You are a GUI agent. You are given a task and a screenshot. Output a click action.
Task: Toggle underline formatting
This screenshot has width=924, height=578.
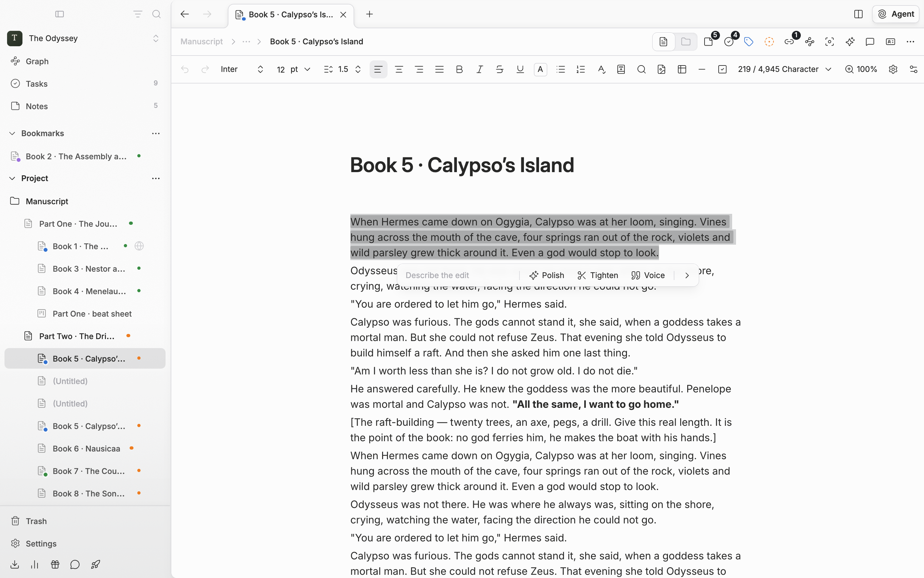[520, 69]
